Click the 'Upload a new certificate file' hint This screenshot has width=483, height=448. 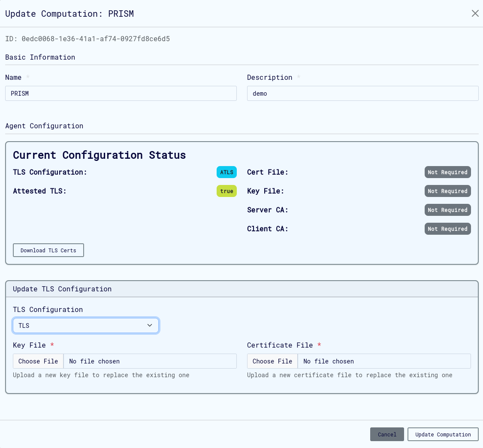coord(350,375)
